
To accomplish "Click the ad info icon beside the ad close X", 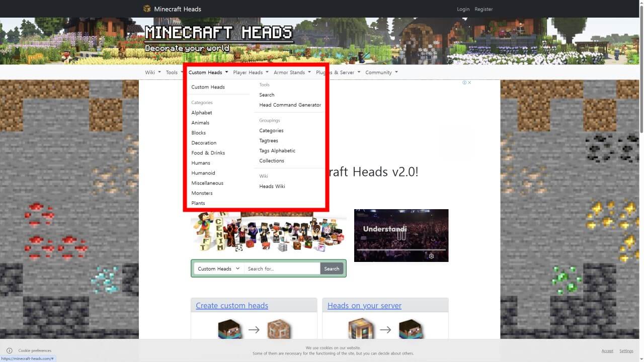I will click(x=464, y=82).
